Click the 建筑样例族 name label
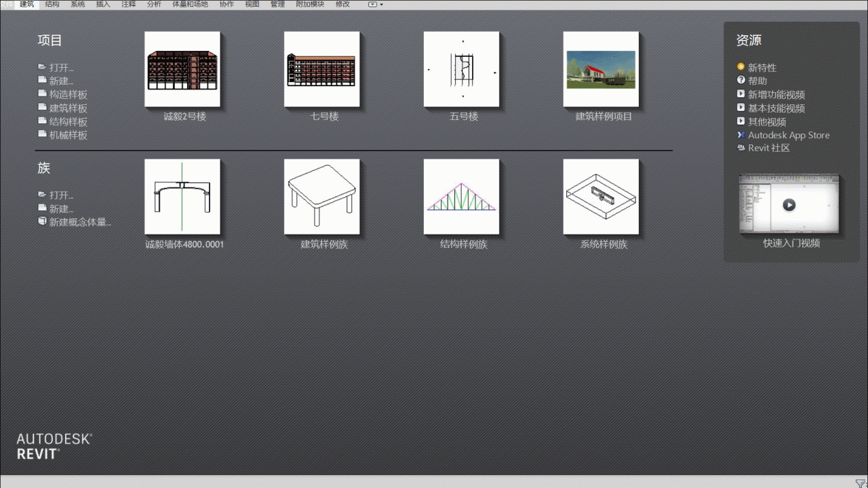The image size is (868, 488). click(x=324, y=244)
